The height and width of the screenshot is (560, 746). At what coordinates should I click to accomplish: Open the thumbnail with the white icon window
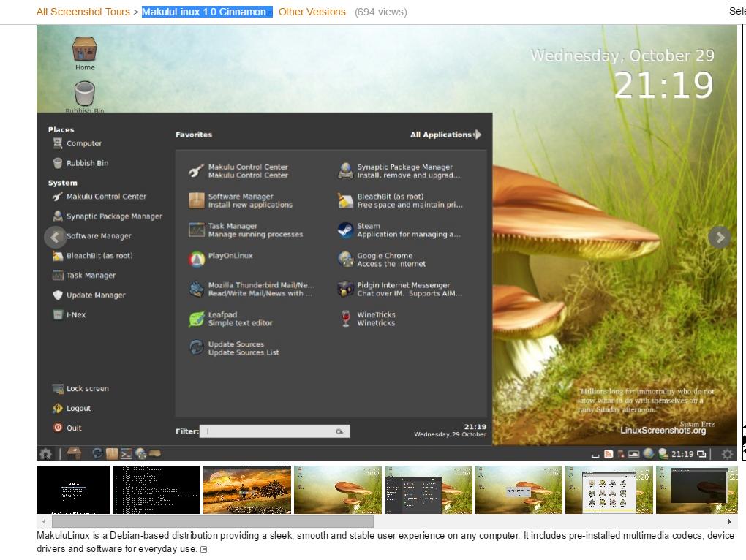[x=609, y=490]
